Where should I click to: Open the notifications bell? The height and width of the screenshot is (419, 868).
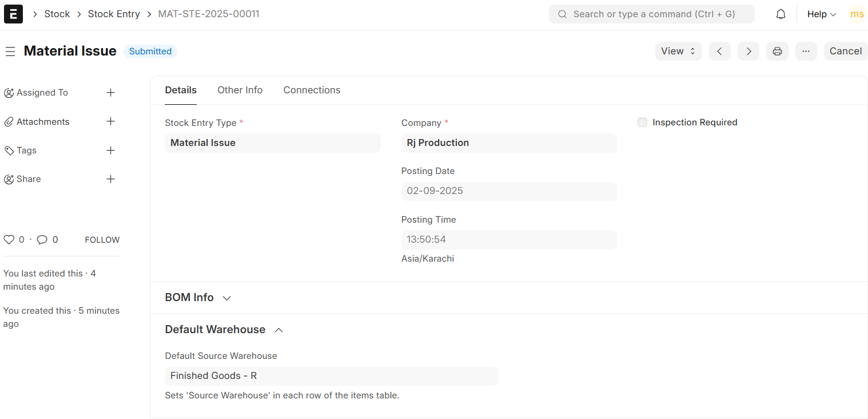tap(781, 14)
